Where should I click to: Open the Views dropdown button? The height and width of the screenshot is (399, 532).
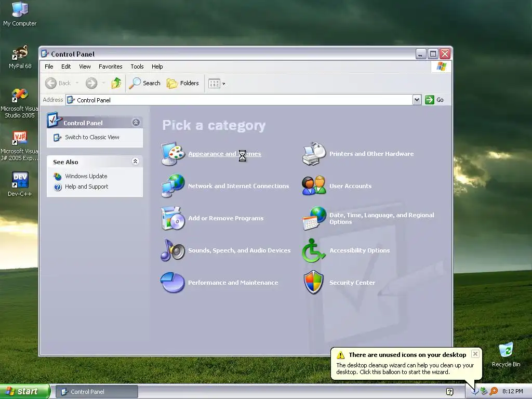(x=217, y=83)
